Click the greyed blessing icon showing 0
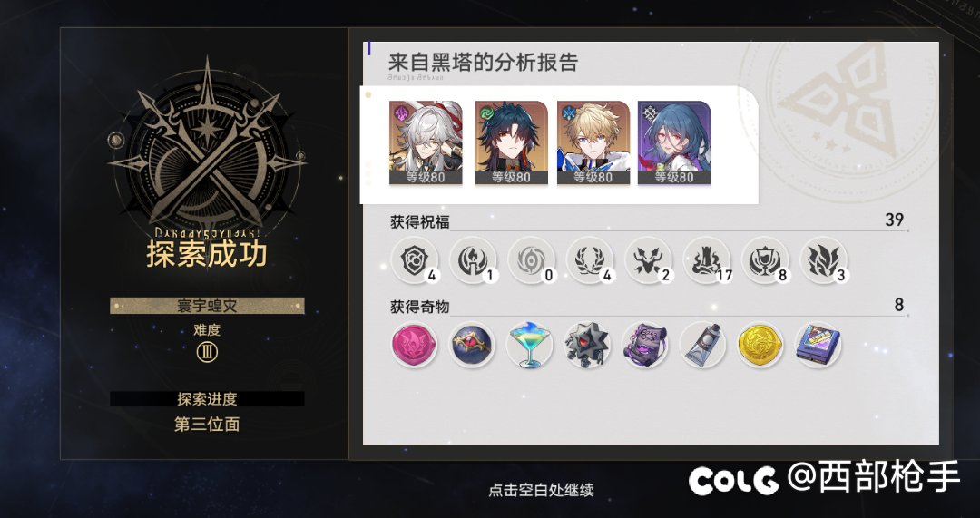Screen dimensions: 980x518 (x=531, y=260)
